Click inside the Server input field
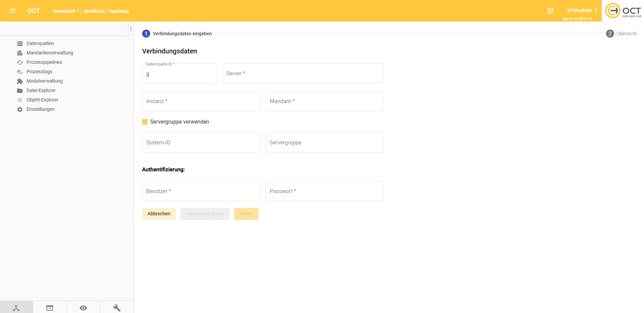 (x=303, y=73)
